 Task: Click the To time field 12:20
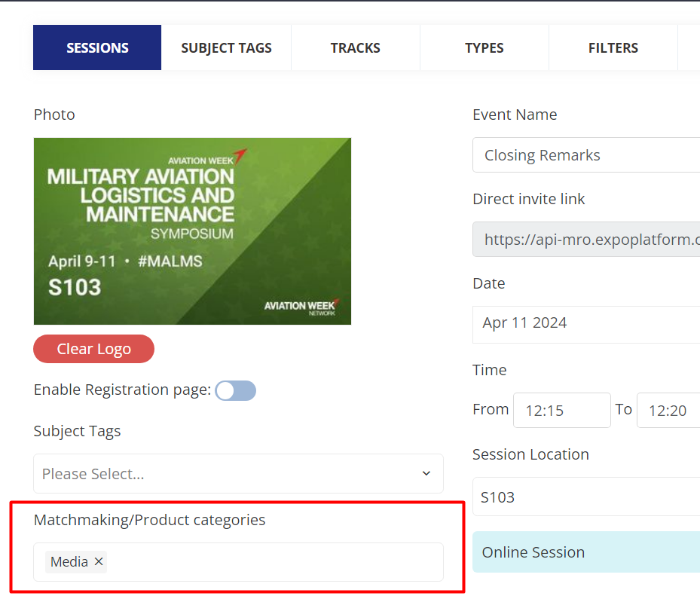coord(668,411)
